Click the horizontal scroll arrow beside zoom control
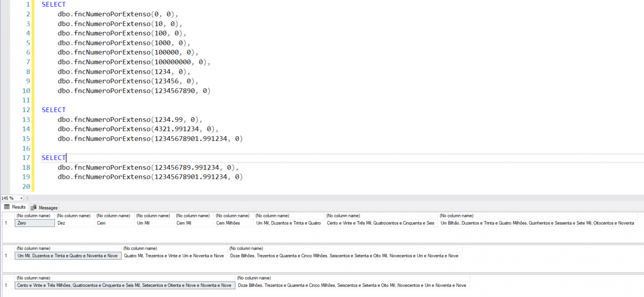 [27, 198]
